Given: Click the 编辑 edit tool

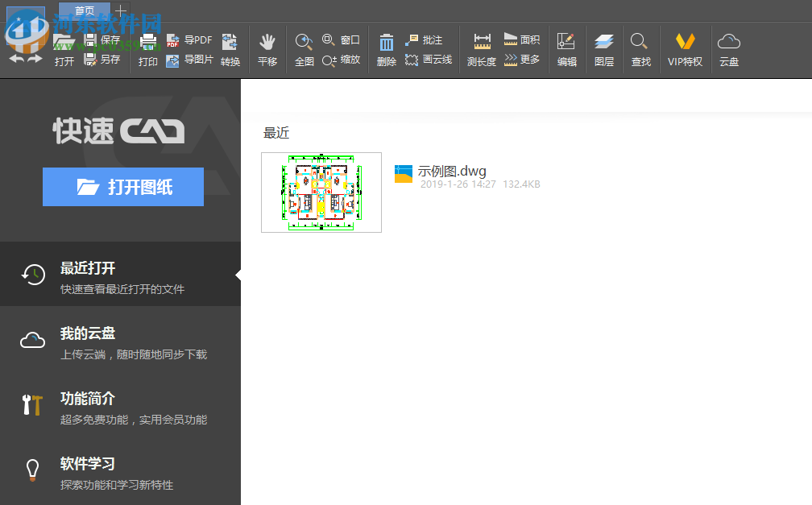Looking at the screenshot, I should click(x=566, y=49).
